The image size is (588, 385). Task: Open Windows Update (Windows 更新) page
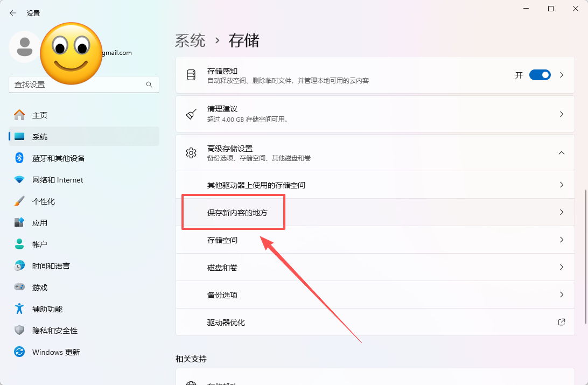pos(56,352)
